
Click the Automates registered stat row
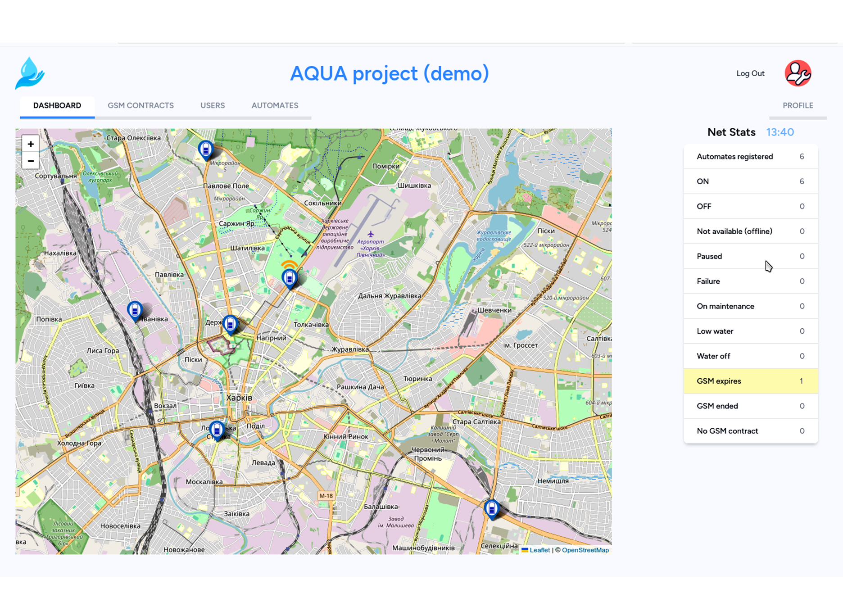coord(750,157)
